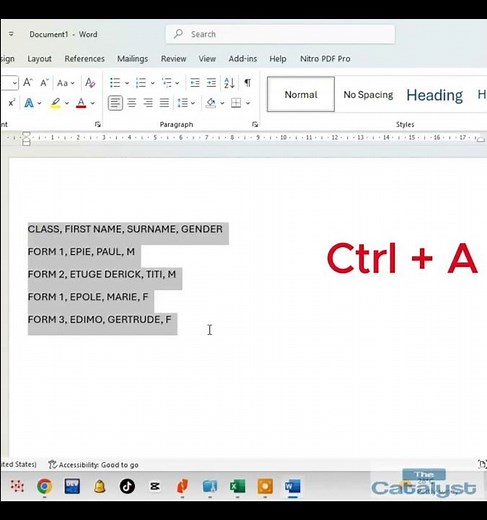The image size is (487, 520).
Task: Align text right
Action: (148, 103)
